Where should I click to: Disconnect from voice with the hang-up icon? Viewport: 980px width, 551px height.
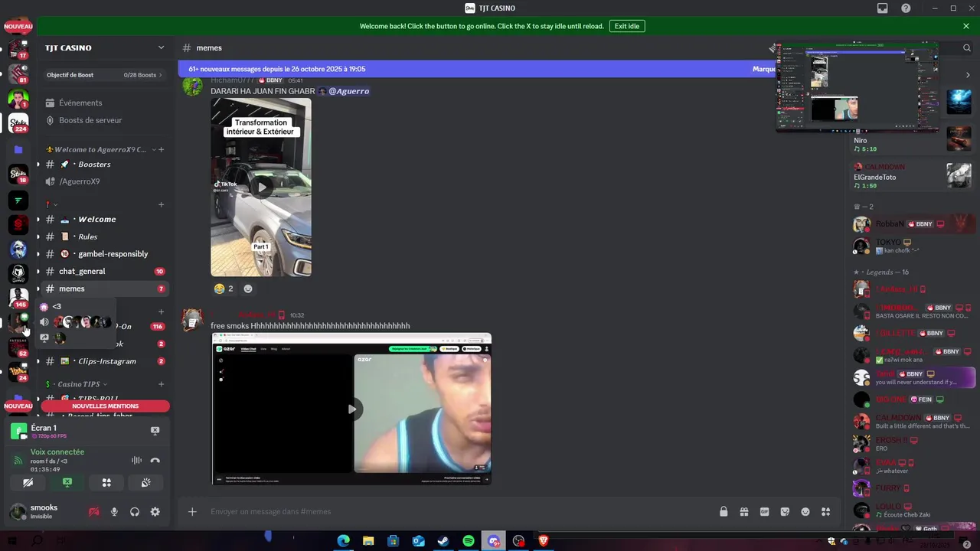click(155, 460)
